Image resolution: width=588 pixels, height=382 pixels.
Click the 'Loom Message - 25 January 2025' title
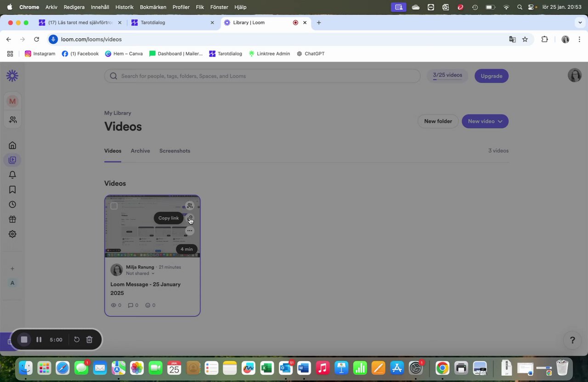click(146, 289)
